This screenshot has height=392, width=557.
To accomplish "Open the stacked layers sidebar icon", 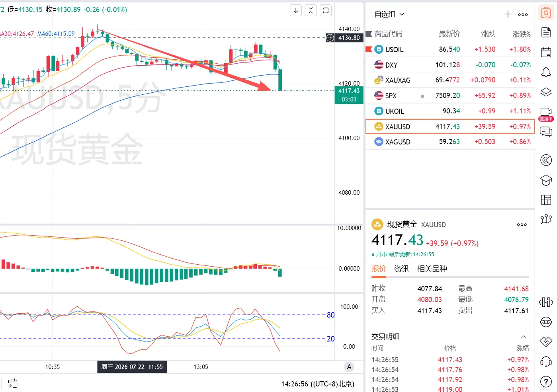I will [546, 92].
